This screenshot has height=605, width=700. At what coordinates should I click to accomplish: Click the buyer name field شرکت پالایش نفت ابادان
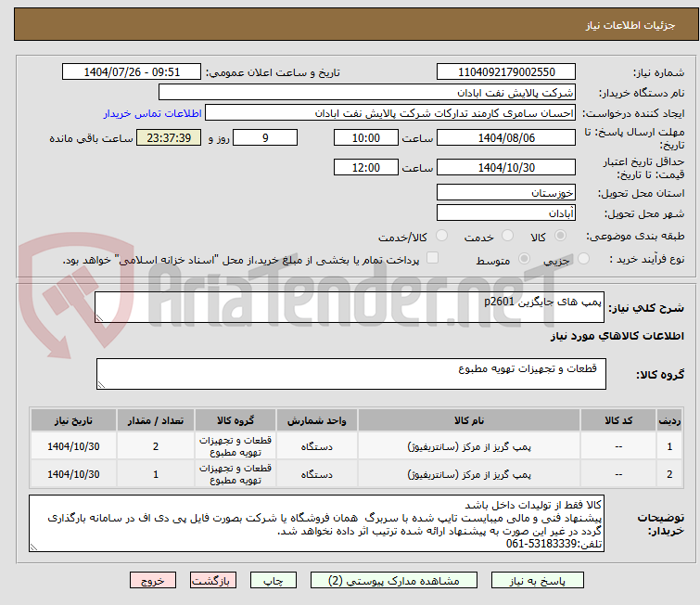(367, 93)
